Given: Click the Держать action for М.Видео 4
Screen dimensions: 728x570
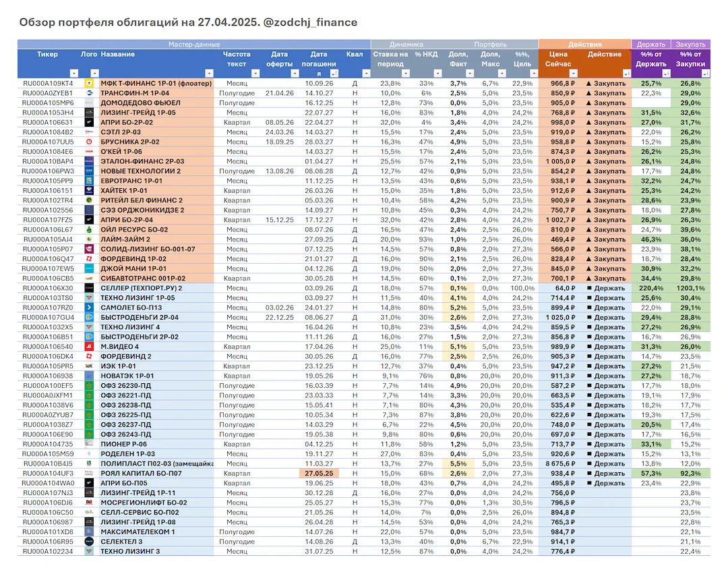Looking at the screenshot, I should [x=606, y=347].
